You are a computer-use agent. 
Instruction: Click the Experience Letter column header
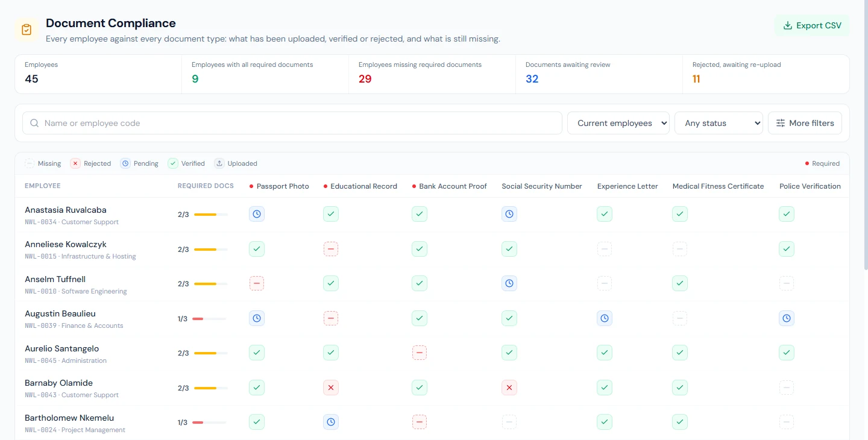(627, 186)
